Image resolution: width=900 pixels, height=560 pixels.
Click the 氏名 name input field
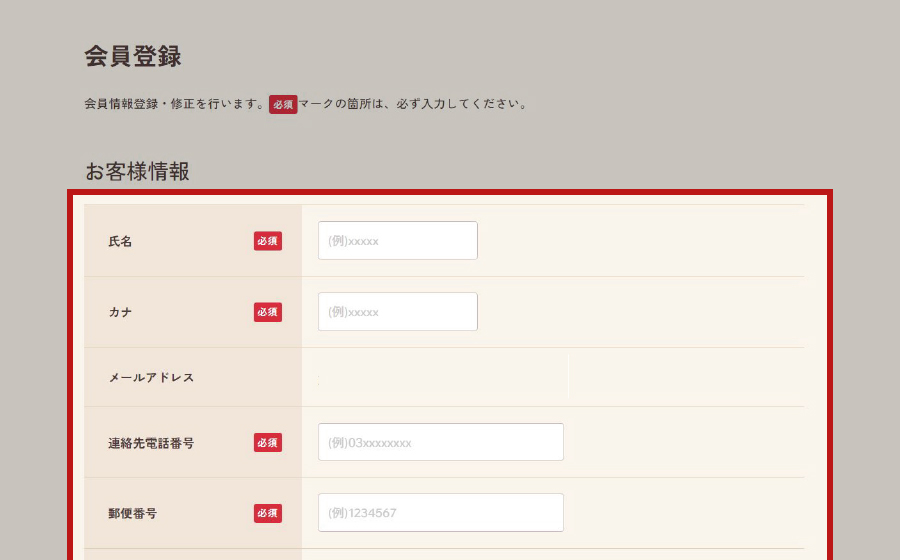[x=397, y=241]
